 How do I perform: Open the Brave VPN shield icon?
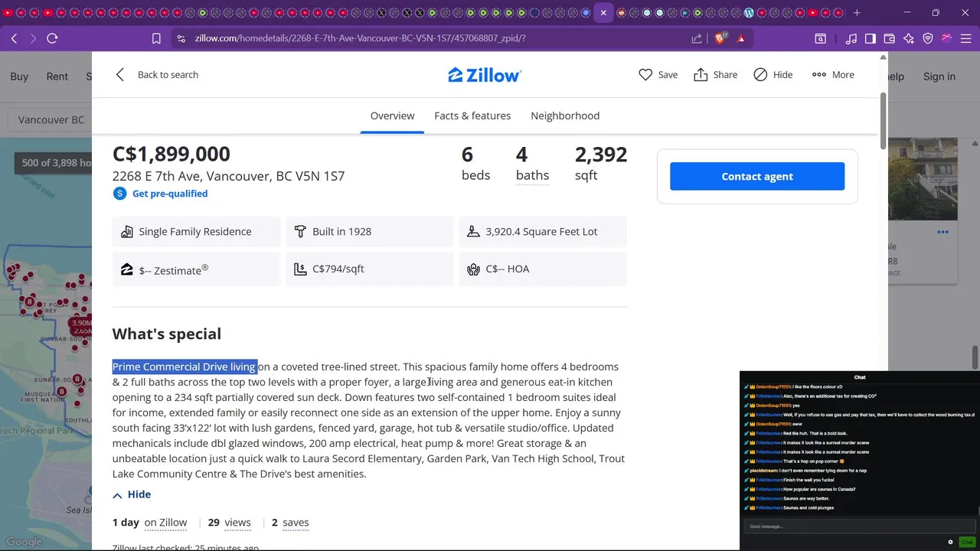pos(928,38)
